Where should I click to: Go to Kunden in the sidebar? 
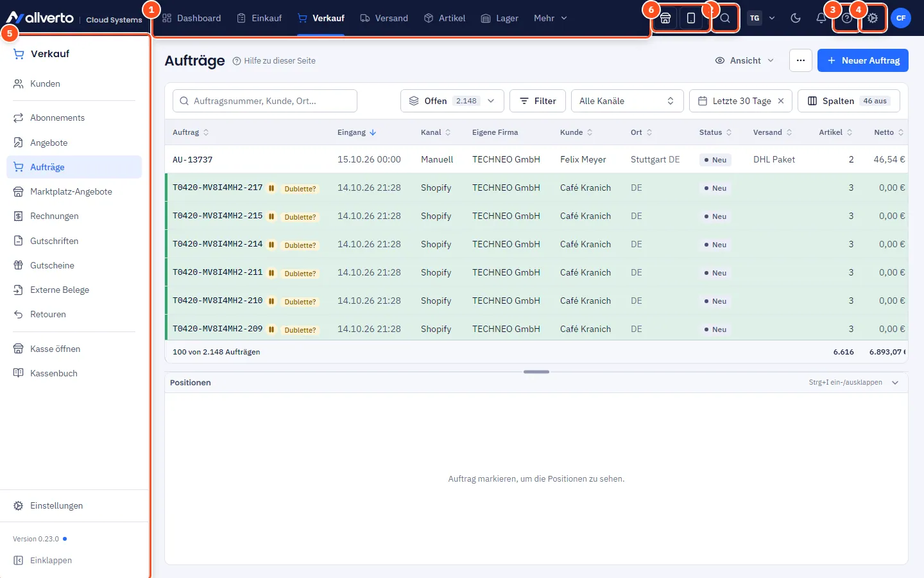click(x=74, y=83)
